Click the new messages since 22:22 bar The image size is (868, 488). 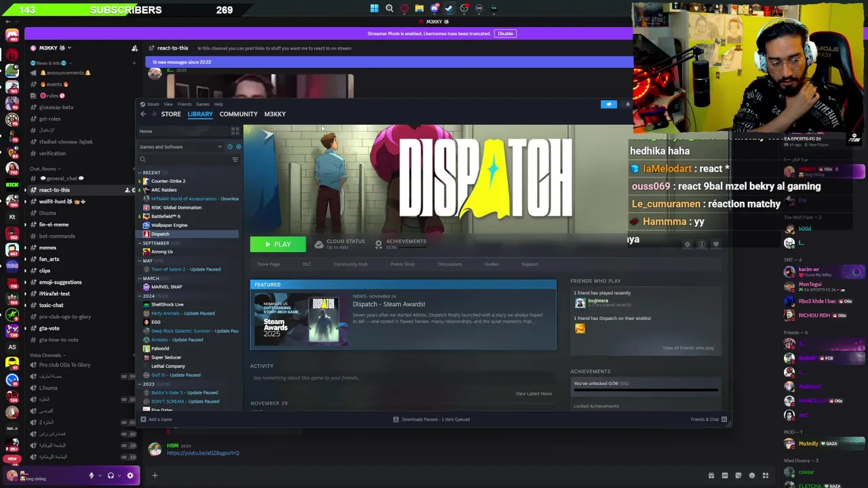pos(389,62)
